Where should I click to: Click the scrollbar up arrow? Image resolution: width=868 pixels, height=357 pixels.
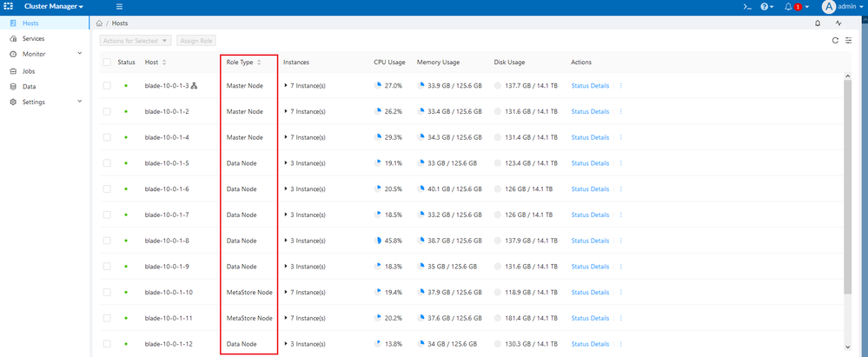[847, 76]
